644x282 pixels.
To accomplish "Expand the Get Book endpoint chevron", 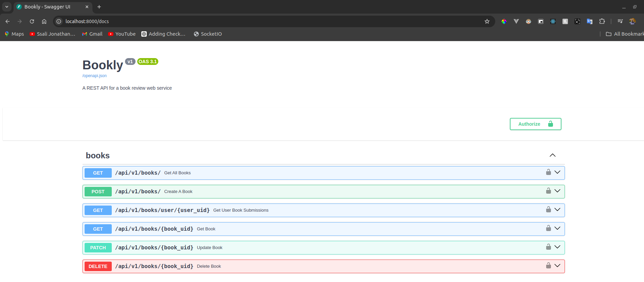I will (557, 228).
